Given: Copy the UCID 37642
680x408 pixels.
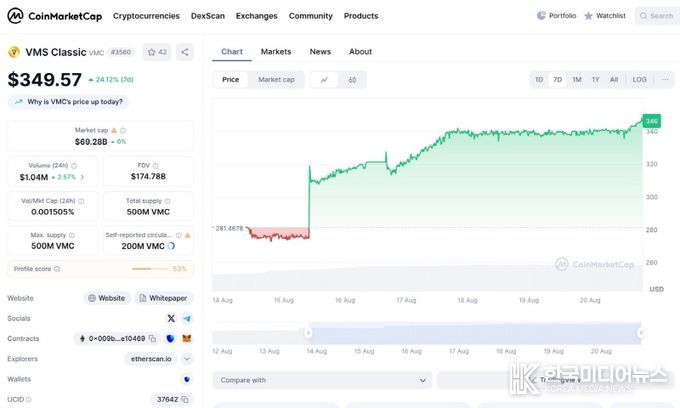Looking at the screenshot, I should click(x=185, y=399).
